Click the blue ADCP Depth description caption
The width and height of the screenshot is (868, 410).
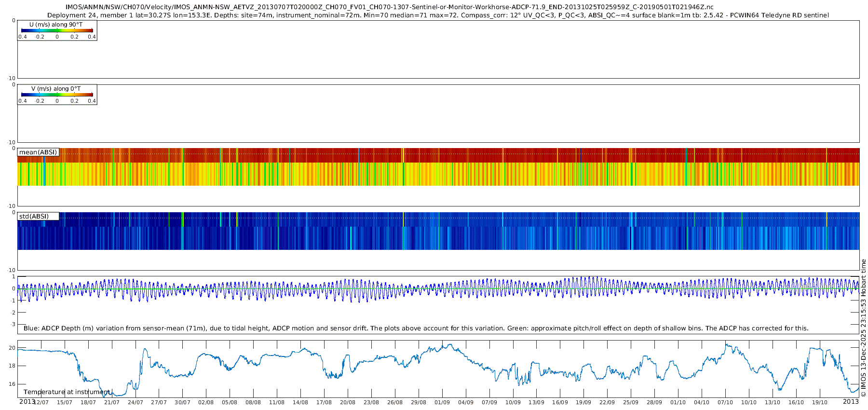[416, 328]
